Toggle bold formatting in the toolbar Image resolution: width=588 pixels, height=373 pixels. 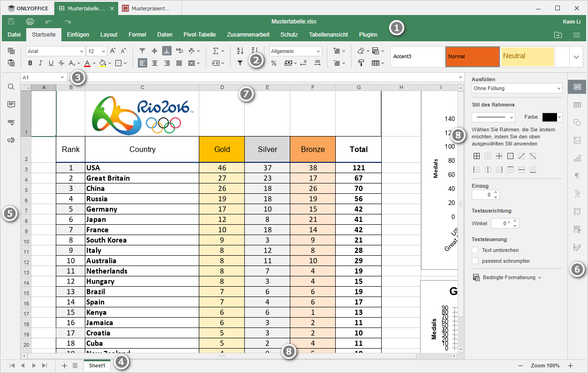[x=30, y=63]
